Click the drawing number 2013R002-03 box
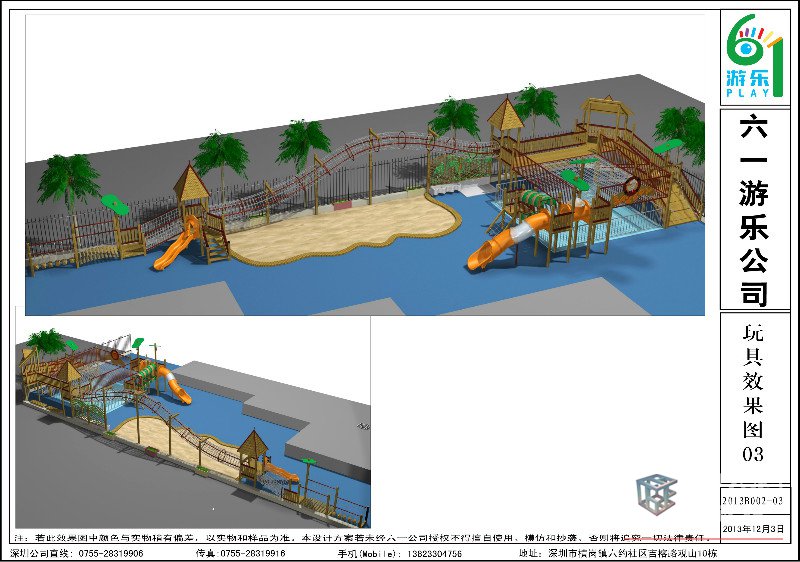 tap(754, 499)
